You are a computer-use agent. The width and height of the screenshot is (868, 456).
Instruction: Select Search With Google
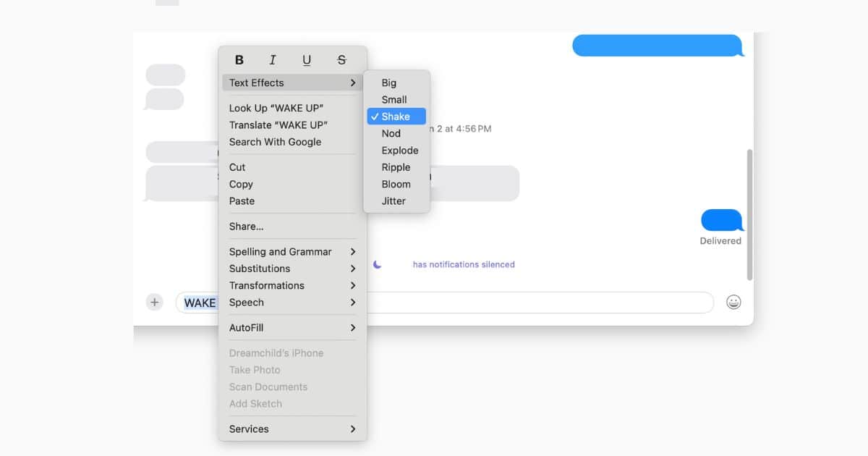click(275, 143)
